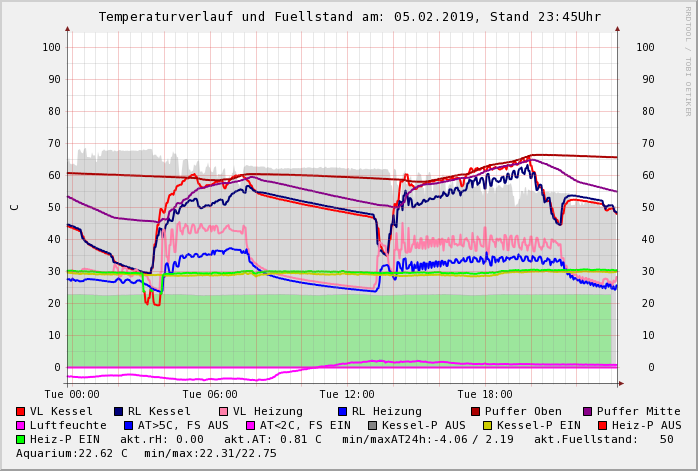Select the pink VL Heizung legend swatch
Viewport: 698px width, 471px height.
tap(224, 412)
